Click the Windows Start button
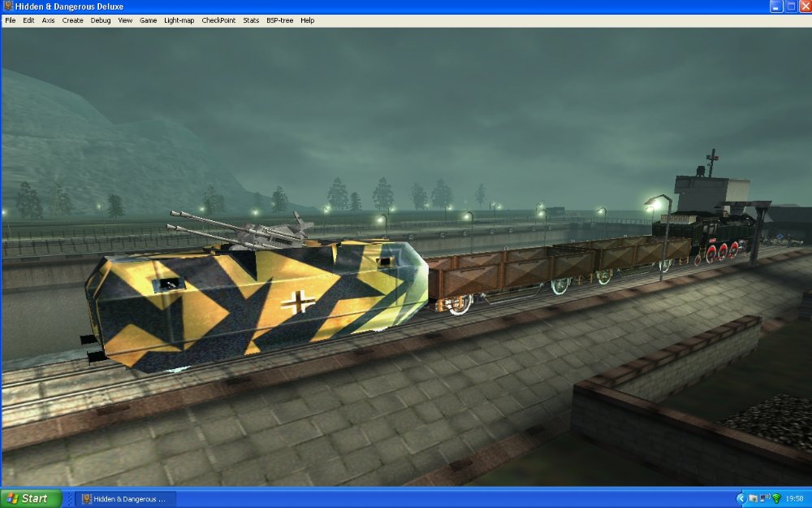812x508 pixels. coord(30,499)
